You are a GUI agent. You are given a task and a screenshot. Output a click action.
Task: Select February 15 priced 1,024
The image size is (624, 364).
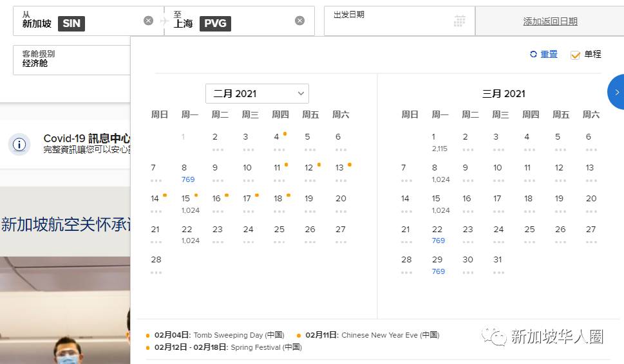(x=190, y=204)
